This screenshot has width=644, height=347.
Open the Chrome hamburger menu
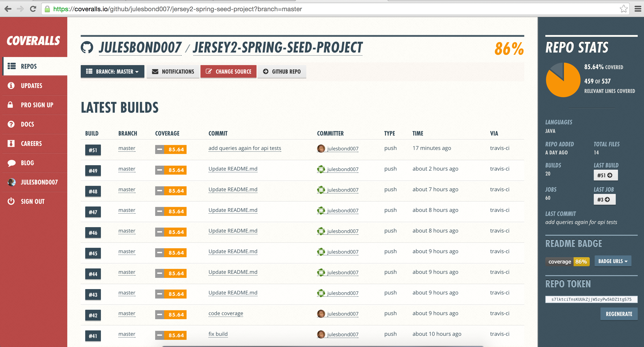(x=638, y=9)
